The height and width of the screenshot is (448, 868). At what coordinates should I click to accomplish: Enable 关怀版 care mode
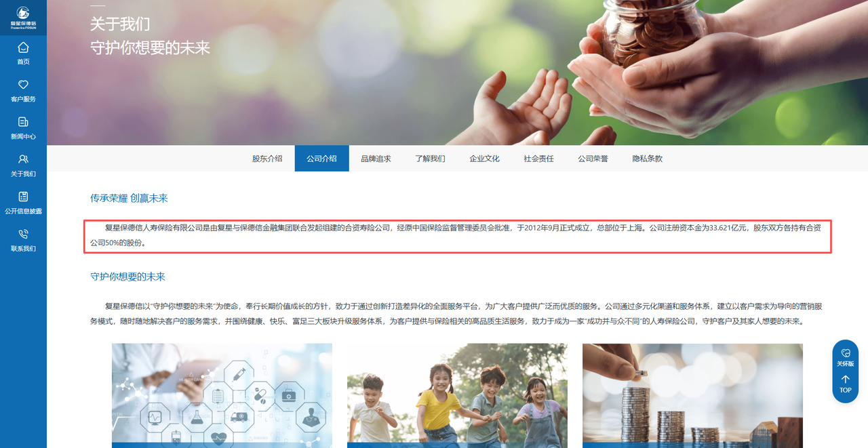point(845,357)
